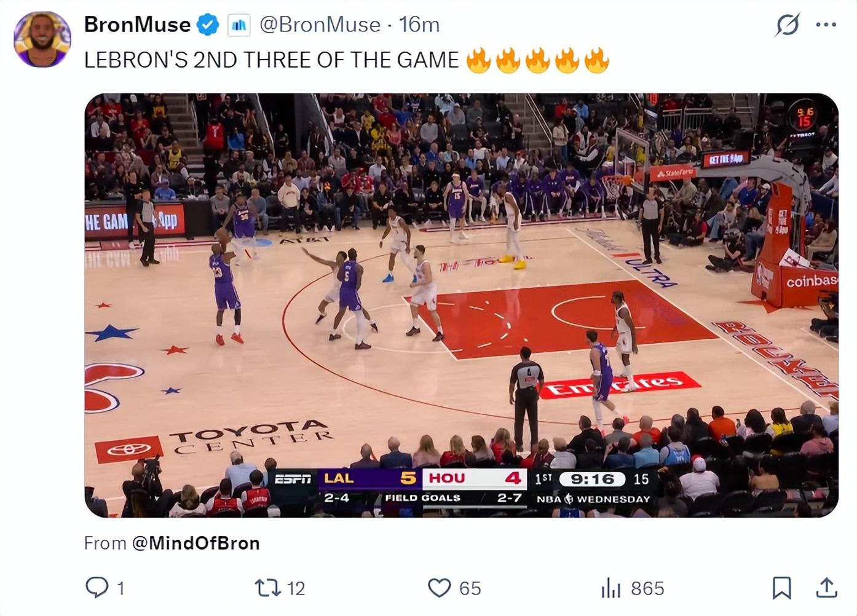Viewport: 857px width, 616px height.
Task: Click the Grok slashed-circle icon
Action: click(788, 25)
